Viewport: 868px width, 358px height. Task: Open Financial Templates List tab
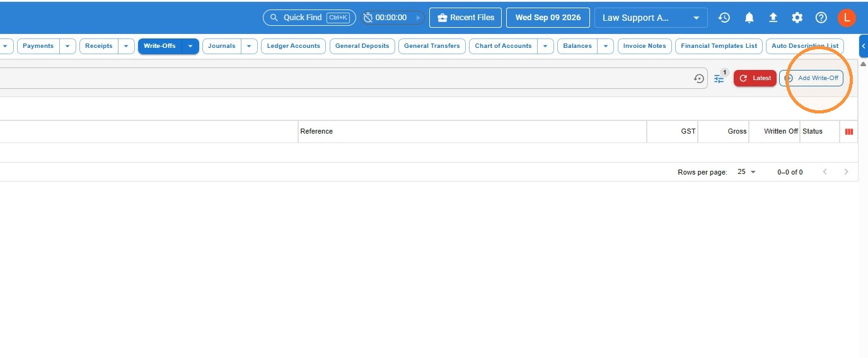[x=719, y=46]
